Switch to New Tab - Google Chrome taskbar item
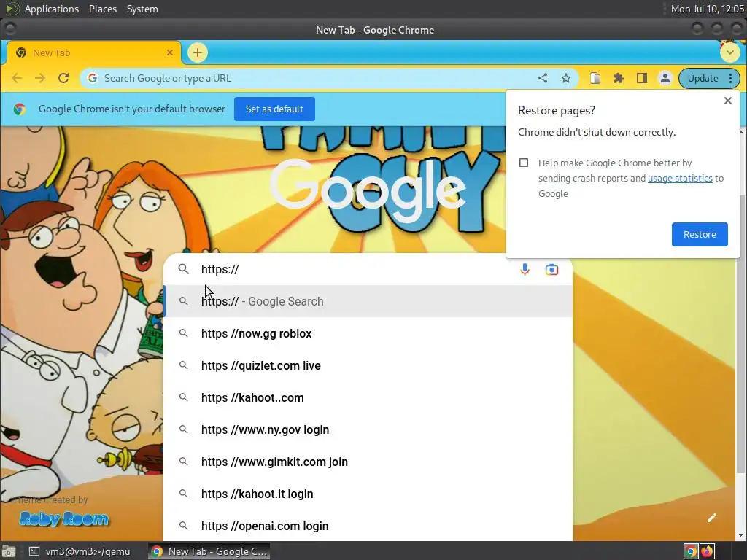 click(x=209, y=551)
